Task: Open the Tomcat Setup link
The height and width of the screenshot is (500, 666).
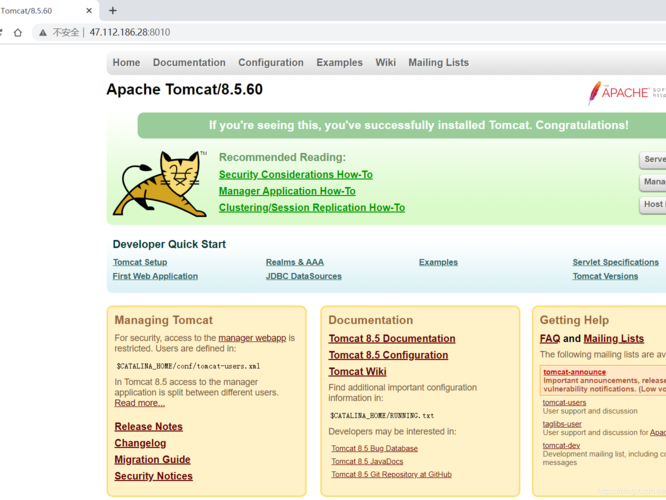Action: point(140,262)
